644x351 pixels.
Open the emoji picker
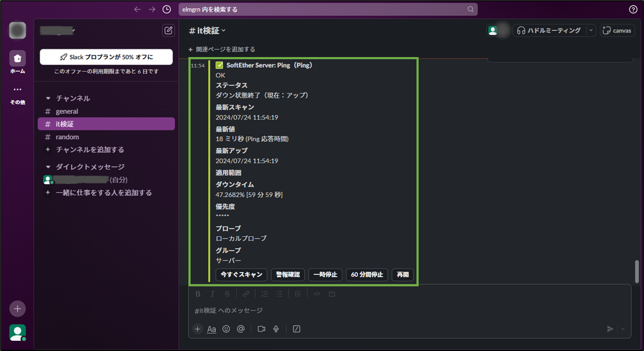coord(226,329)
